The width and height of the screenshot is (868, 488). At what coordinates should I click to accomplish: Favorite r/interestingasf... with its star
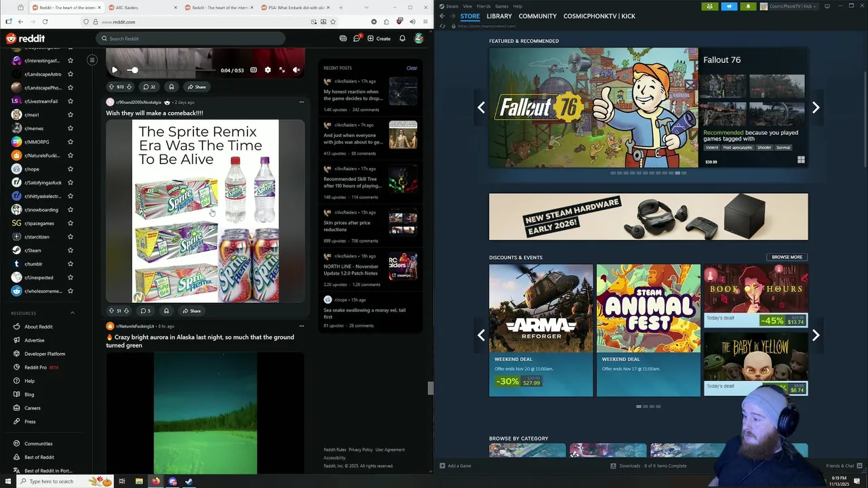(71, 60)
